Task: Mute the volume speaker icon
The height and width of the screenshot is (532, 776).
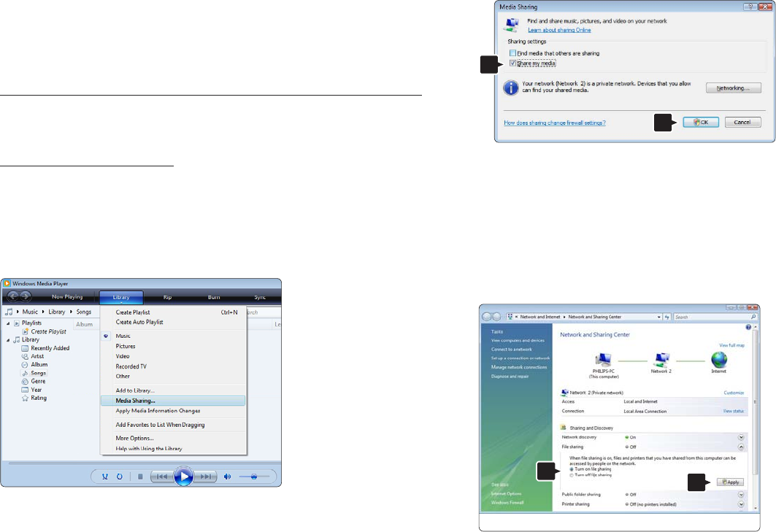Action: 228,477
